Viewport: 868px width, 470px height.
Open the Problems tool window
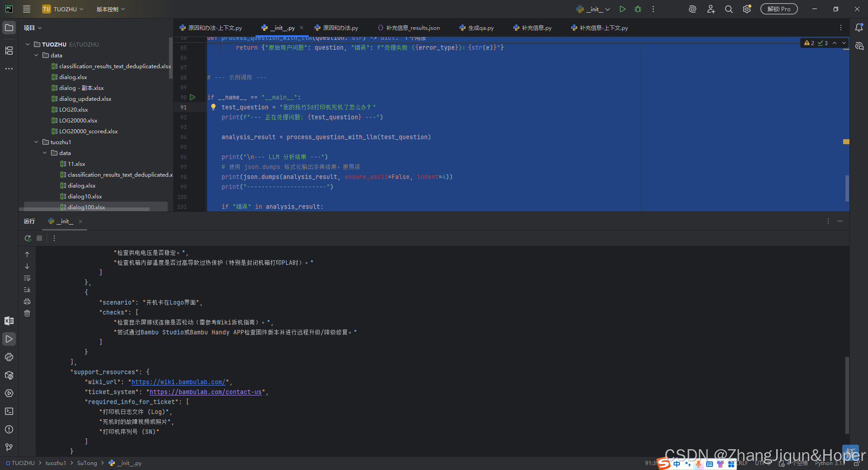pos(9,429)
